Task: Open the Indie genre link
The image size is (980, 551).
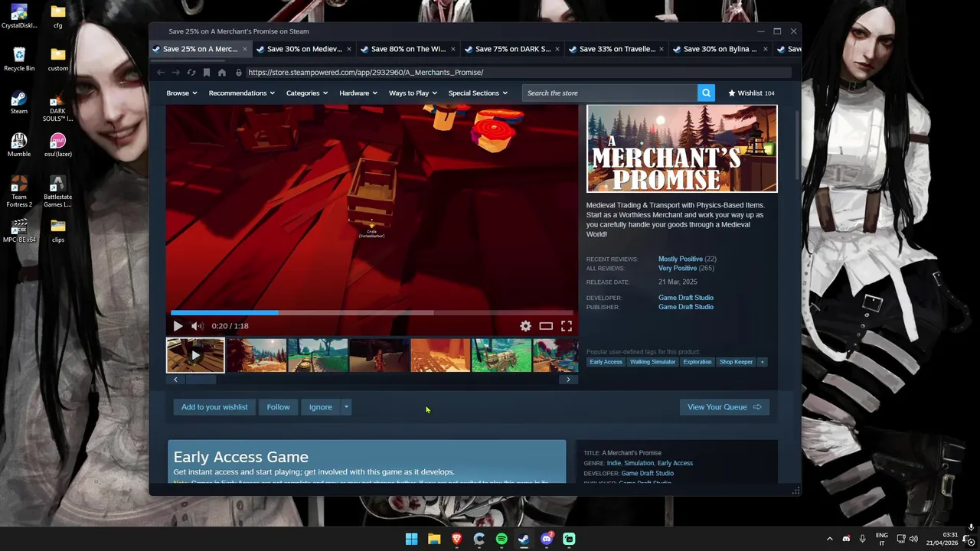Action: coord(614,463)
